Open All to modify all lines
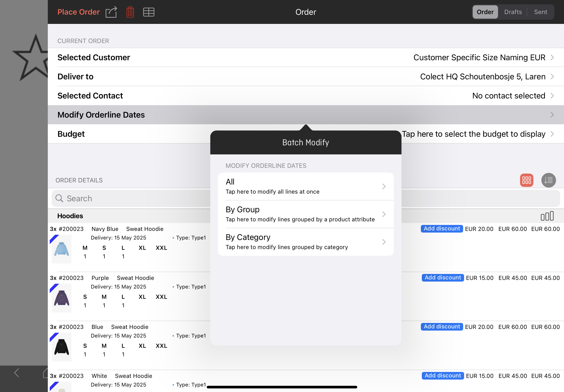The width and height of the screenshot is (564, 392). click(x=306, y=186)
